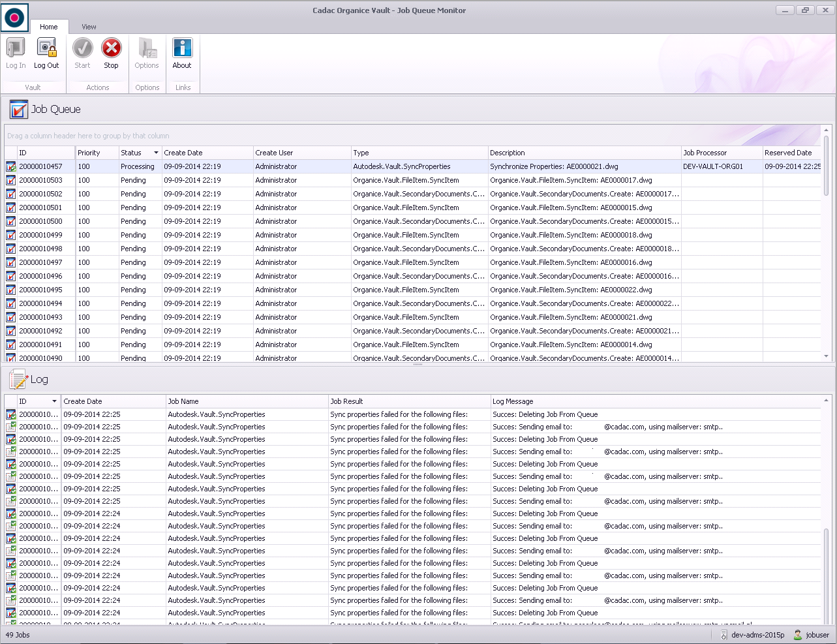Click the second log row's email icon
837x644 pixels.
tap(11, 427)
